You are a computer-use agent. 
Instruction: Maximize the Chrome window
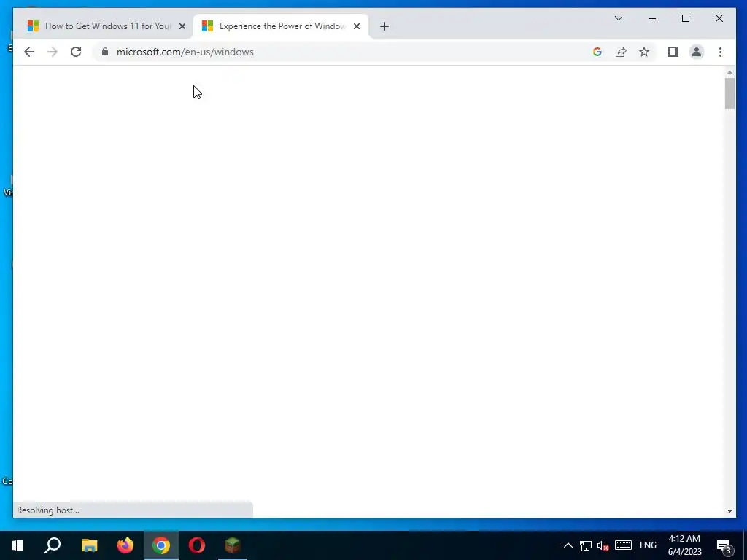click(686, 18)
